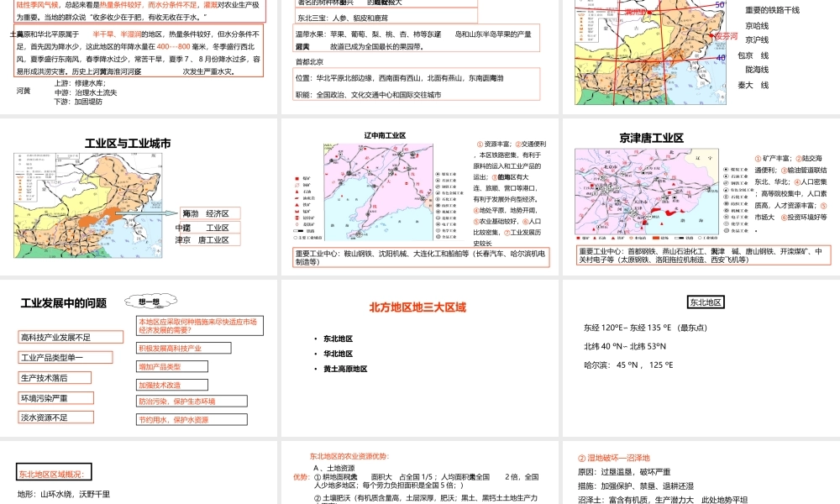
Task: Click the 地形：山环水绕，沃野千里 line
Action: tap(63, 494)
